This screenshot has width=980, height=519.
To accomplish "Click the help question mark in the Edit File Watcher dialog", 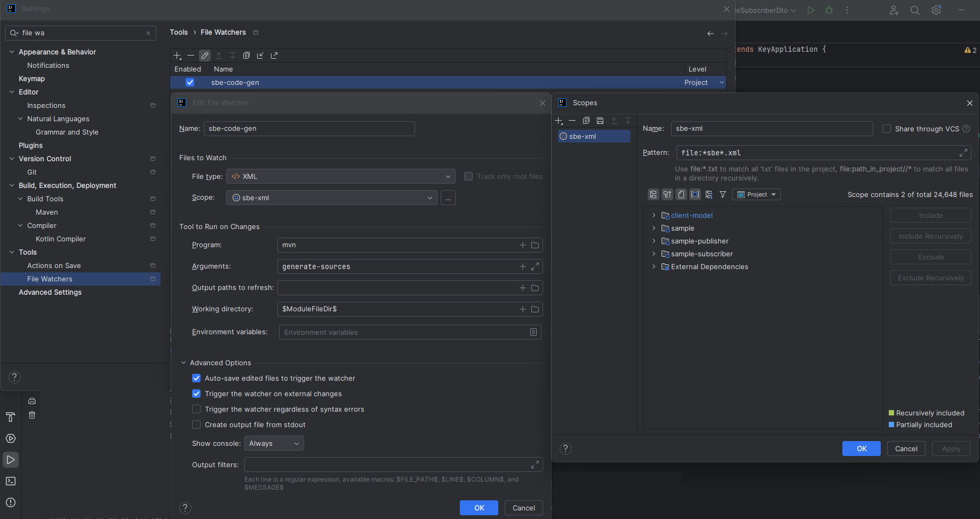I will (x=185, y=508).
